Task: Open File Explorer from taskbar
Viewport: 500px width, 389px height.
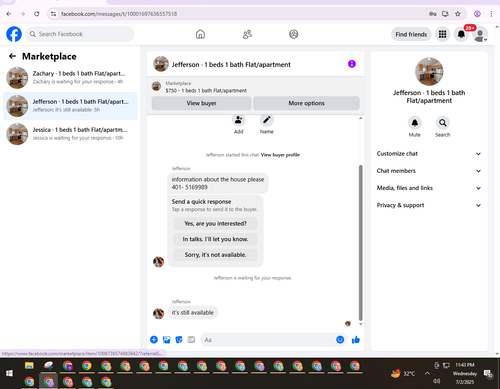Action: pyautogui.click(x=29, y=366)
